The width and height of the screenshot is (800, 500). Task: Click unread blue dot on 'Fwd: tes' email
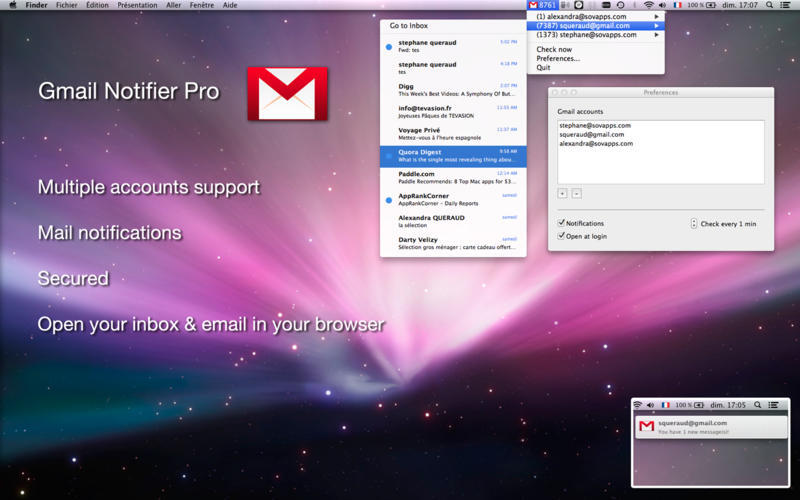click(x=389, y=47)
